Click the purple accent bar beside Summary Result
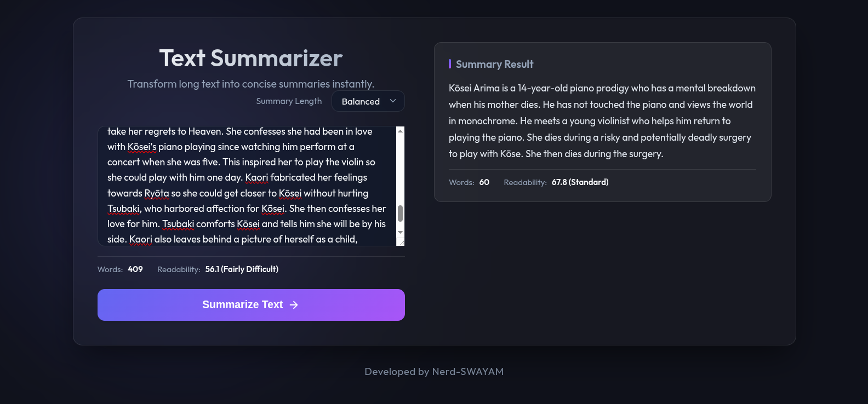The image size is (868, 404). (x=450, y=64)
